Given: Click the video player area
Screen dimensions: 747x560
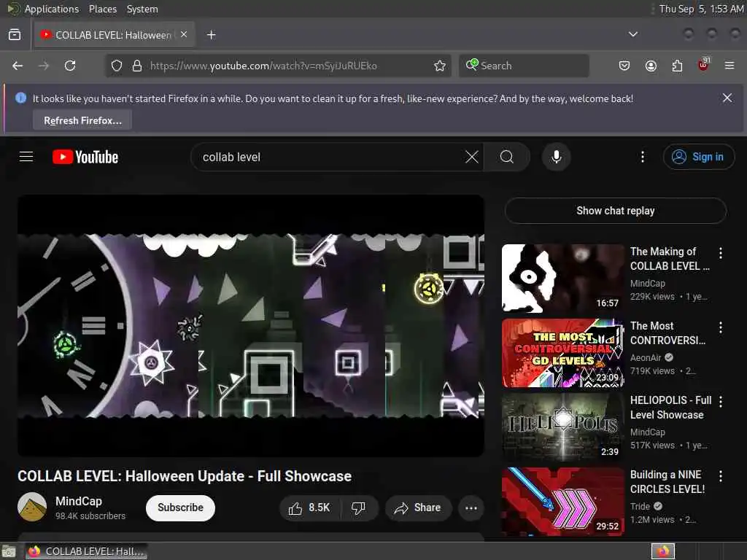Looking at the screenshot, I should tap(251, 326).
